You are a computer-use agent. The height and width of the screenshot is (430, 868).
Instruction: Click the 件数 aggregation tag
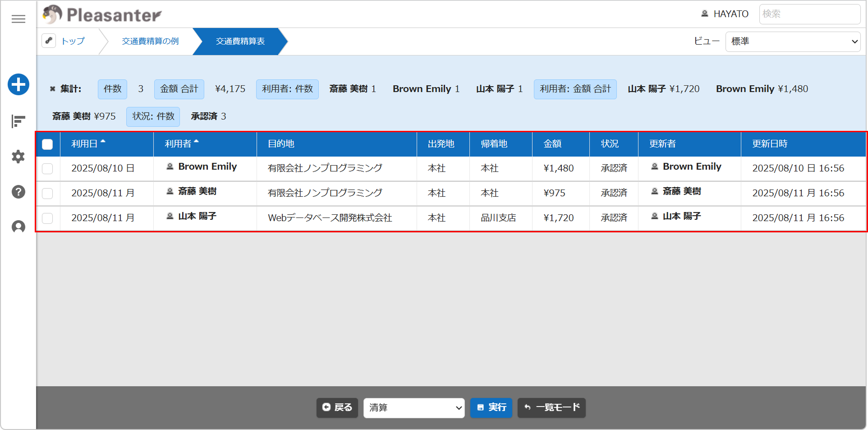coord(112,89)
